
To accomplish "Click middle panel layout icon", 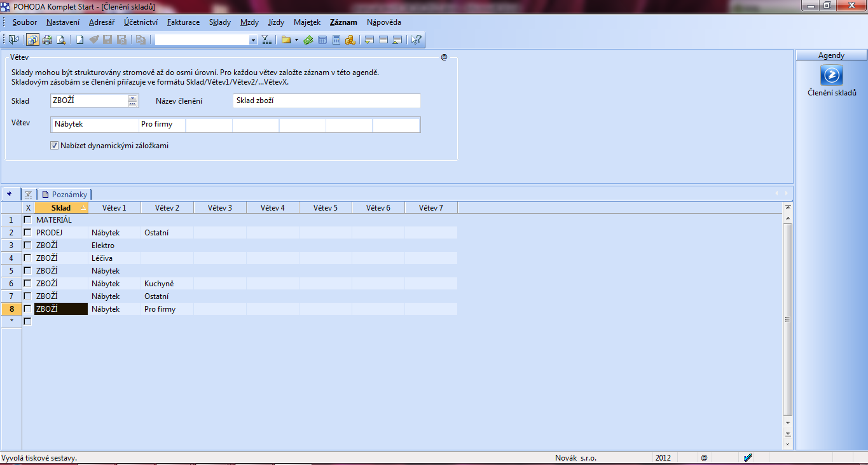I will click(383, 40).
